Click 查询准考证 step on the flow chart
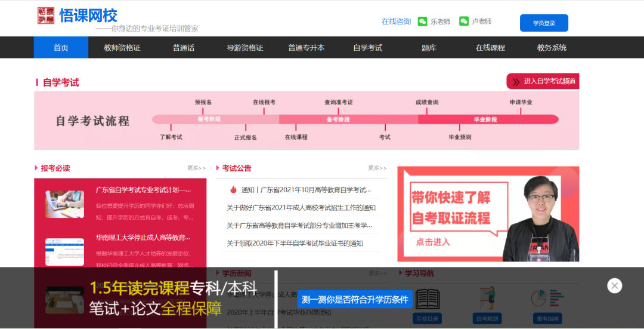 339,102
